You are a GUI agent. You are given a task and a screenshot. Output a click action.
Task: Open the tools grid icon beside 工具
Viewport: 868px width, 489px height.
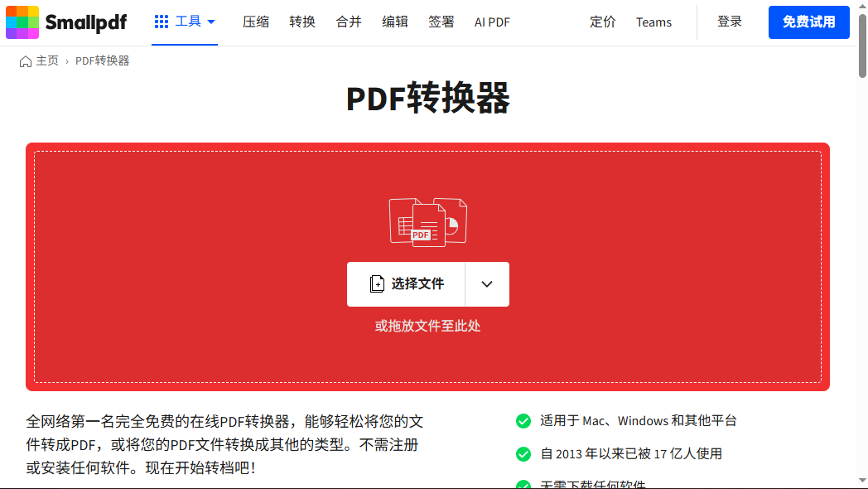click(x=160, y=22)
